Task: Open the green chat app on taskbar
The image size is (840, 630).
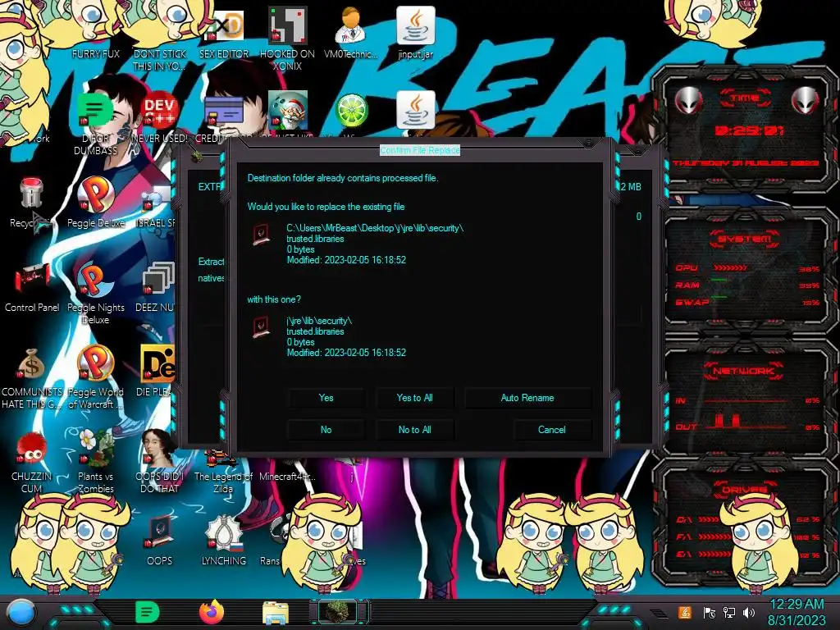Action: click(147, 612)
